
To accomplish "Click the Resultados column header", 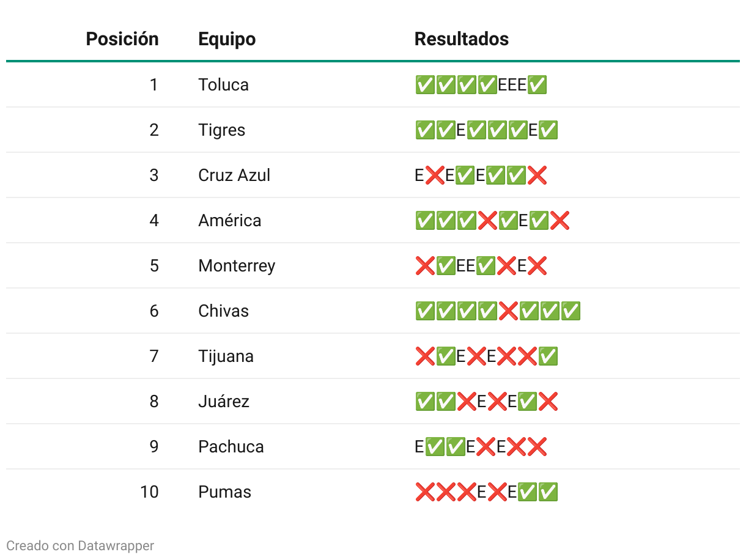I will click(462, 39).
